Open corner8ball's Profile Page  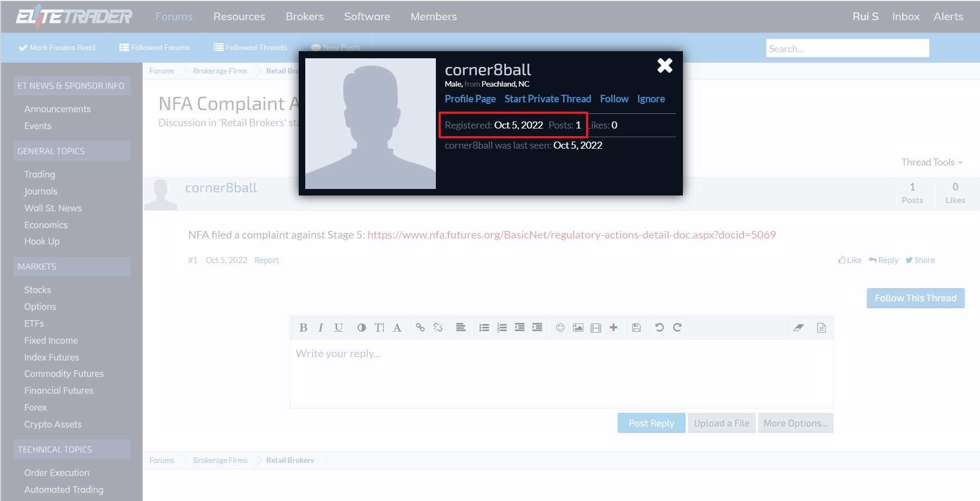pyautogui.click(x=470, y=99)
